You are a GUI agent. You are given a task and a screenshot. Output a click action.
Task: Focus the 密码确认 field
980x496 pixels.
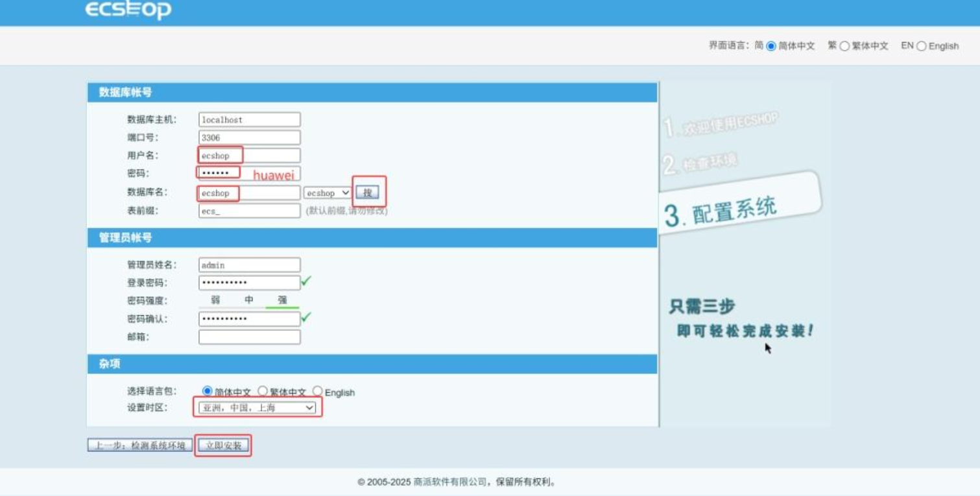pos(250,318)
